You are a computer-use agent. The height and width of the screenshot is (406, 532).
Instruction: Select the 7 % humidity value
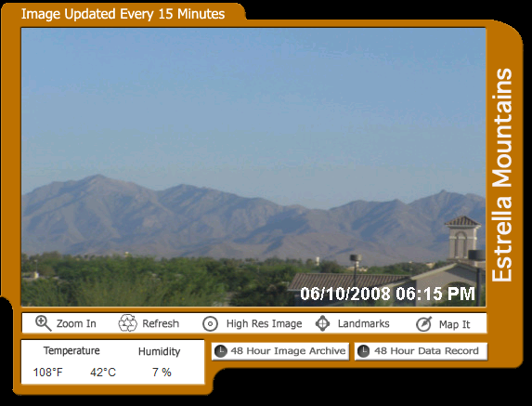click(162, 373)
